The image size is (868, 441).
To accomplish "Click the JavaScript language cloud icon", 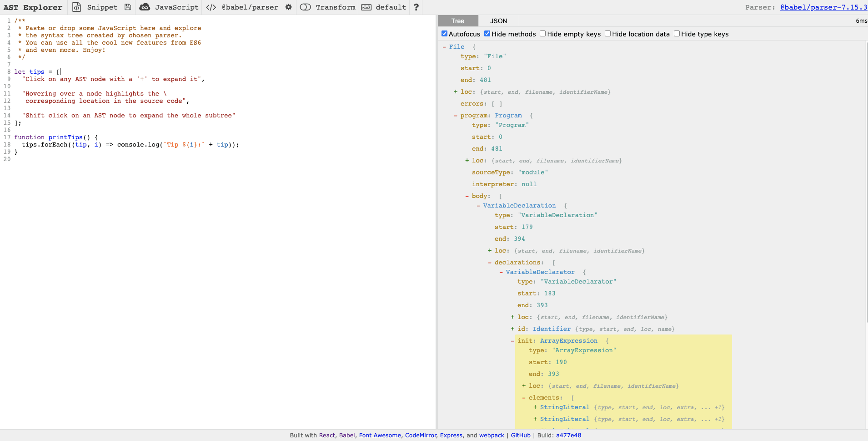I will coord(145,7).
